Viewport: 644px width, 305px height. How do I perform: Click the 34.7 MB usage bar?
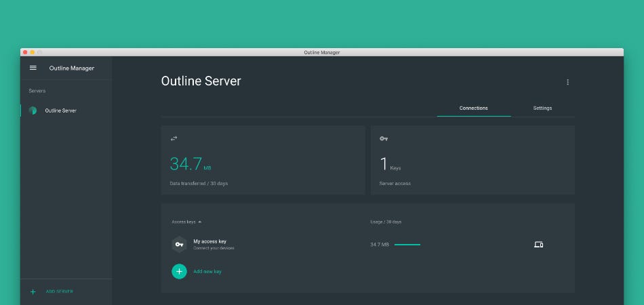coord(407,245)
